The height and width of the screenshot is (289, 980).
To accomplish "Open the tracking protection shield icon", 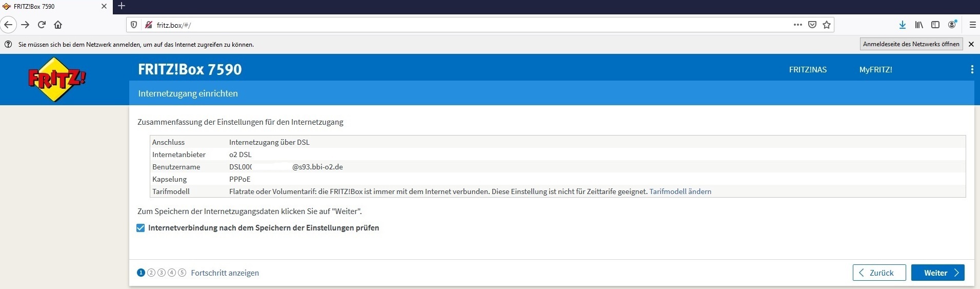I will pyautogui.click(x=134, y=25).
